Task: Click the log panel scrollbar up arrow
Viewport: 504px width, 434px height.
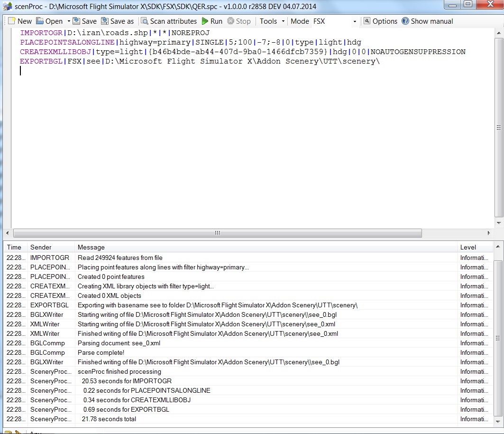Action: coord(498,247)
